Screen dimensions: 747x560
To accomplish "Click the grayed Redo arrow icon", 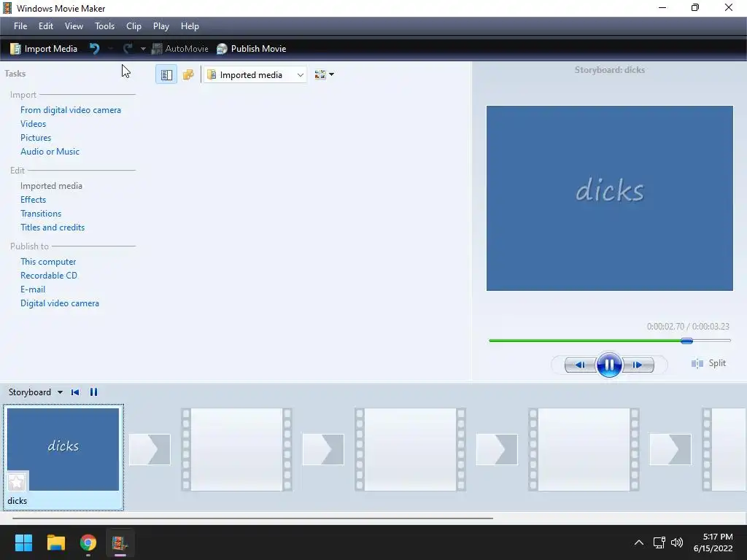I will coord(127,49).
